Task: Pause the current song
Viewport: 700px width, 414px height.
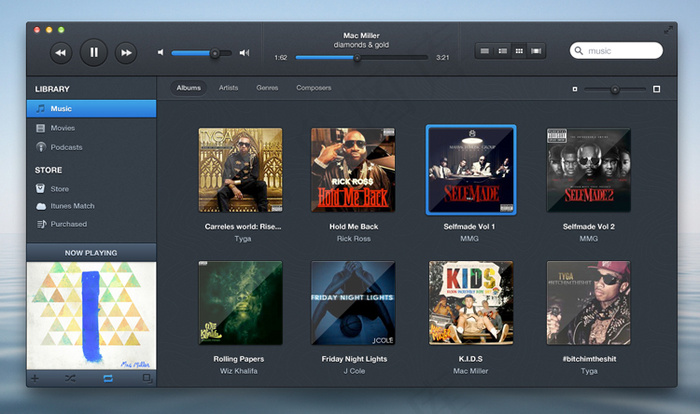Action: pos(94,53)
